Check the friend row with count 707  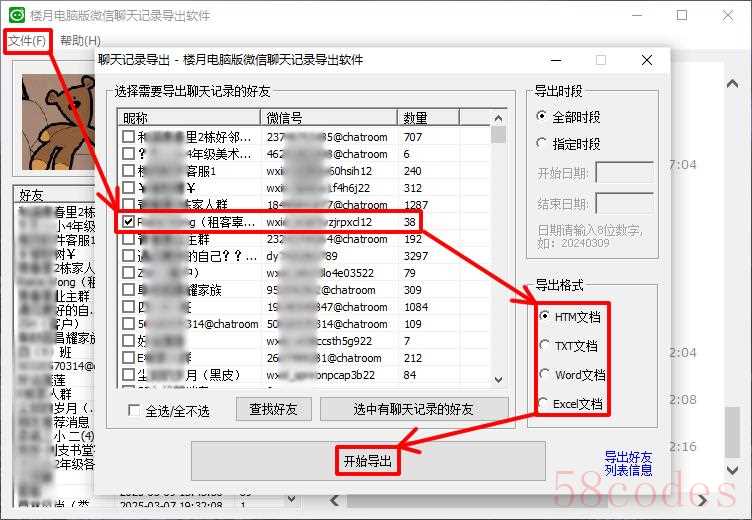tap(128, 137)
